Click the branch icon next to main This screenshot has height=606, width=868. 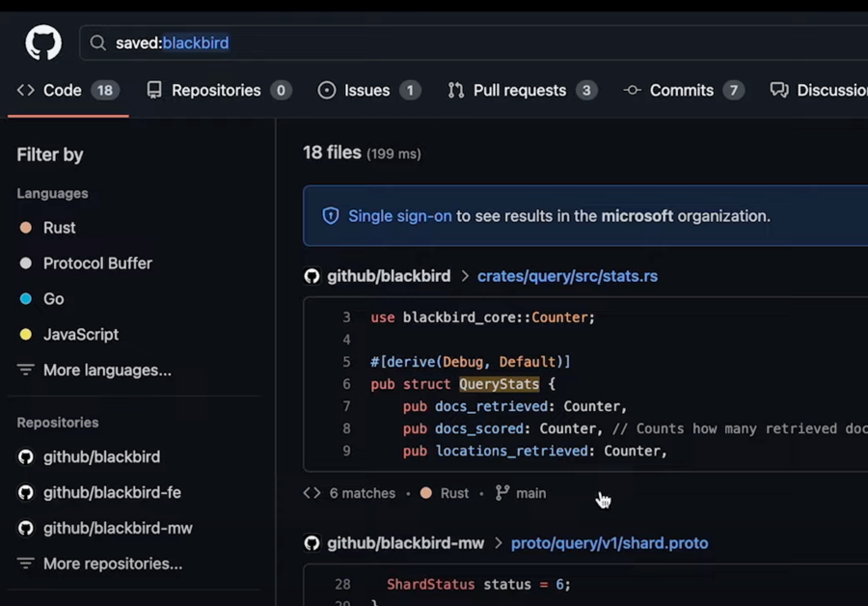point(502,493)
